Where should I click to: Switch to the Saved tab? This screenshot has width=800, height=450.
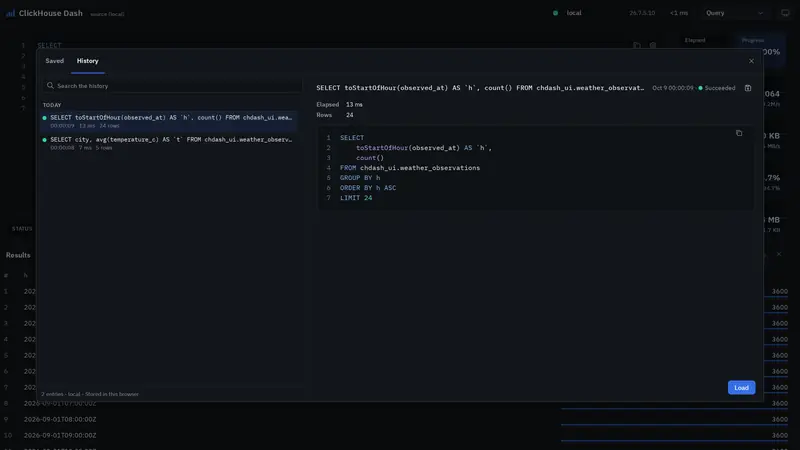[55, 61]
